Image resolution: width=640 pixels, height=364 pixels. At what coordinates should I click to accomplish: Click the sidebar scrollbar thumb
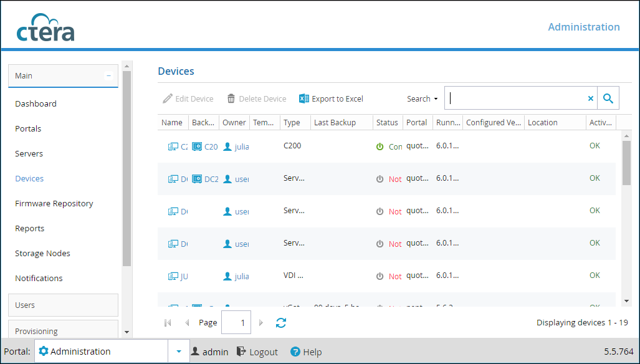[x=127, y=168]
